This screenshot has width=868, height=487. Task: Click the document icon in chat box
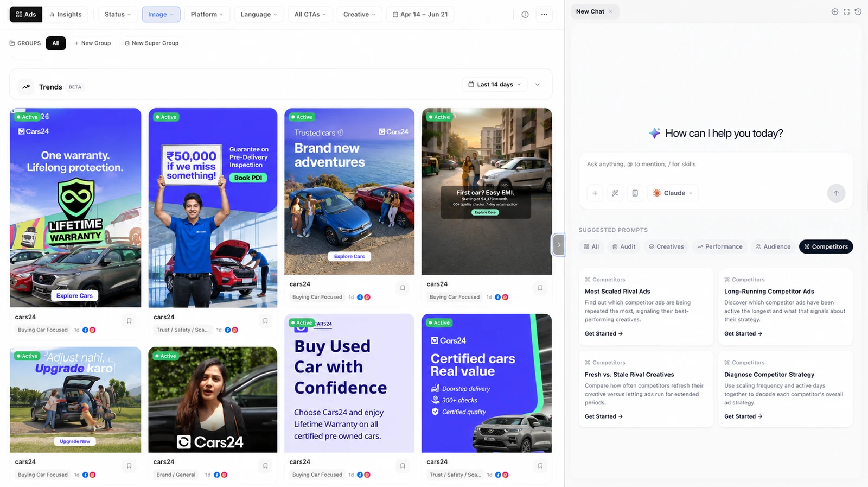pos(635,193)
